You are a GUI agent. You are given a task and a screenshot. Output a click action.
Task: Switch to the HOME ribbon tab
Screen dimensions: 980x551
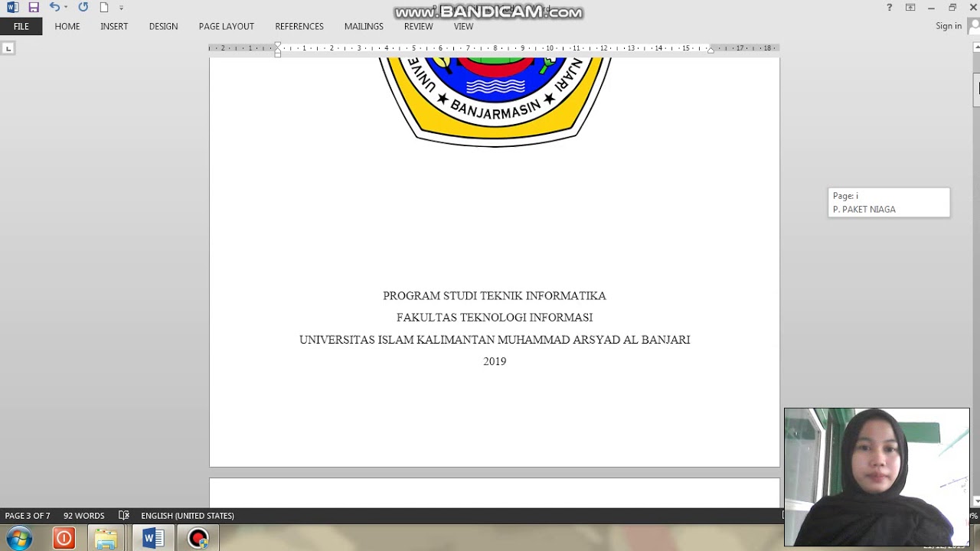click(67, 26)
